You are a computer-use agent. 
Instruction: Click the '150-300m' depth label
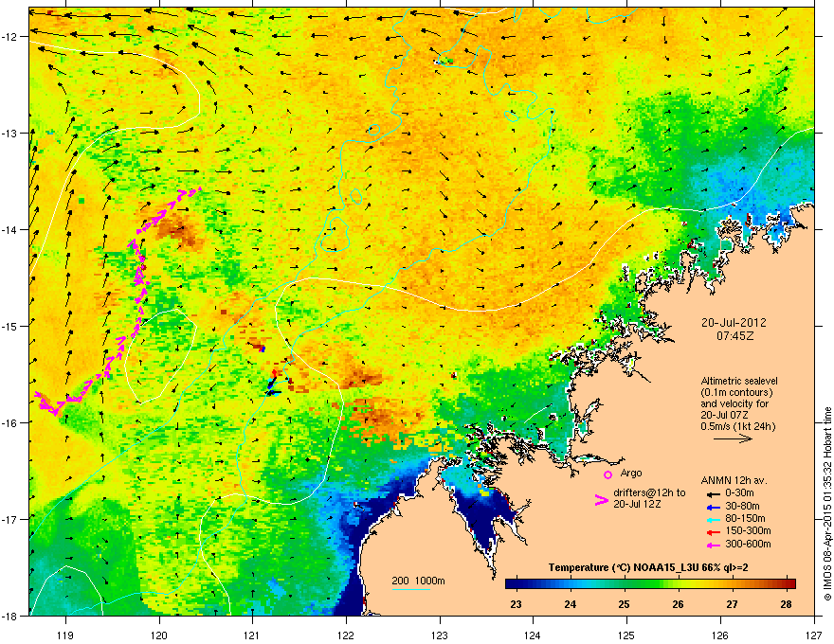(748, 530)
